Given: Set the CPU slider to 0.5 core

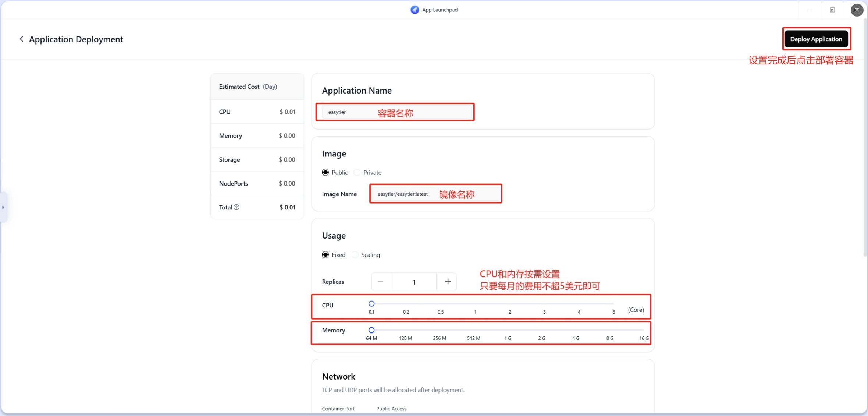Looking at the screenshot, I should 441,304.
